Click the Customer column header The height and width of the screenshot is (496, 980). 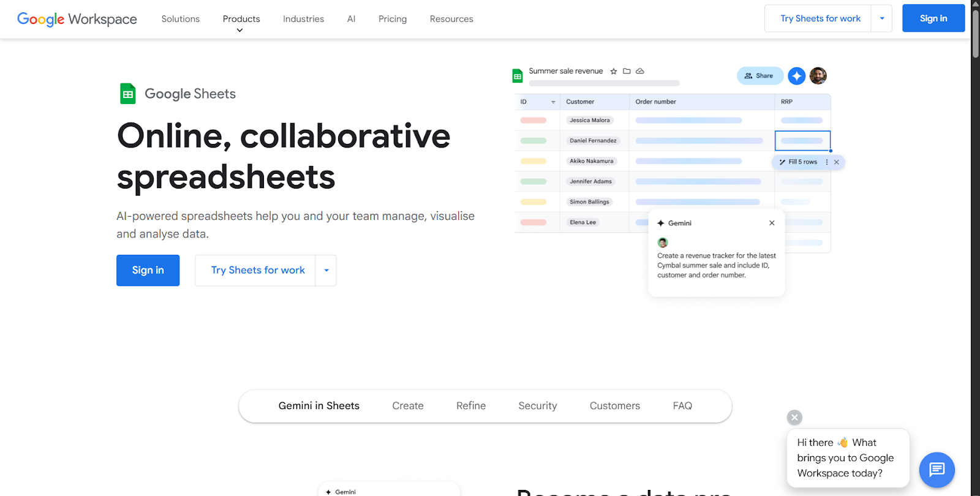tap(595, 102)
